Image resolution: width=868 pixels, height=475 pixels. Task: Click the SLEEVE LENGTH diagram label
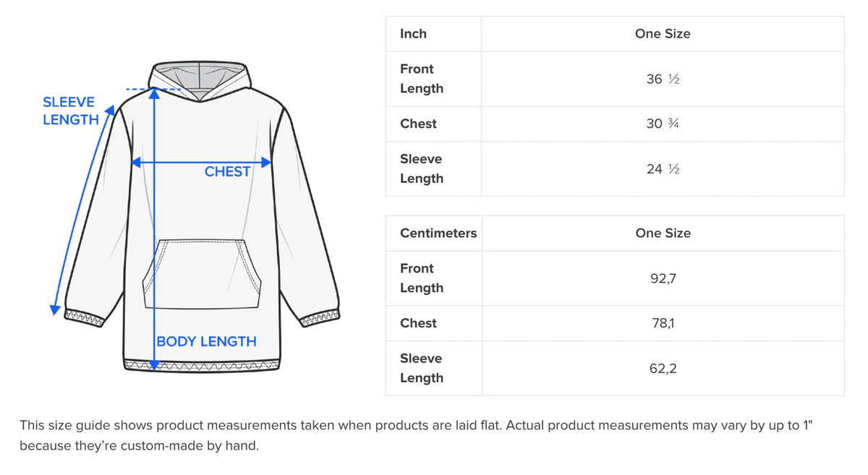coord(70,111)
